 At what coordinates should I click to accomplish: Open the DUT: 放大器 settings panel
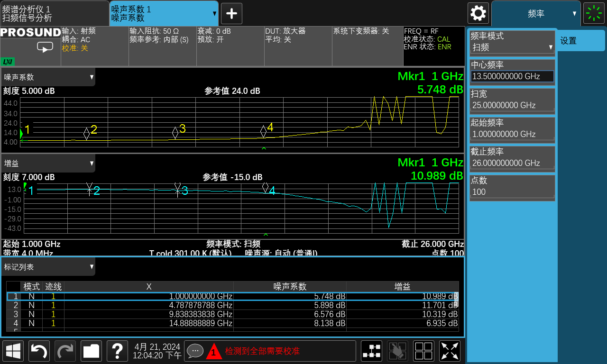pos(298,46)
